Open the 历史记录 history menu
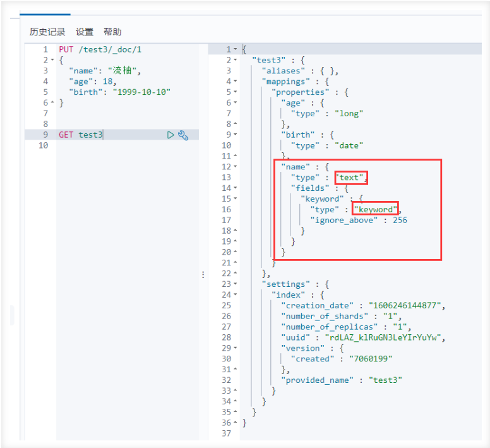The height and width of the screenshot is (448, 490). pyautogui.click(x=47, y=32)
